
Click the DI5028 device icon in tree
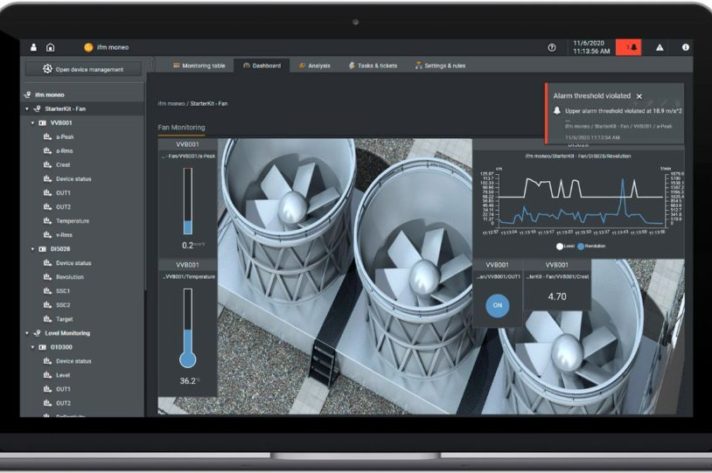pyautogui.click(x=43, y=249)
